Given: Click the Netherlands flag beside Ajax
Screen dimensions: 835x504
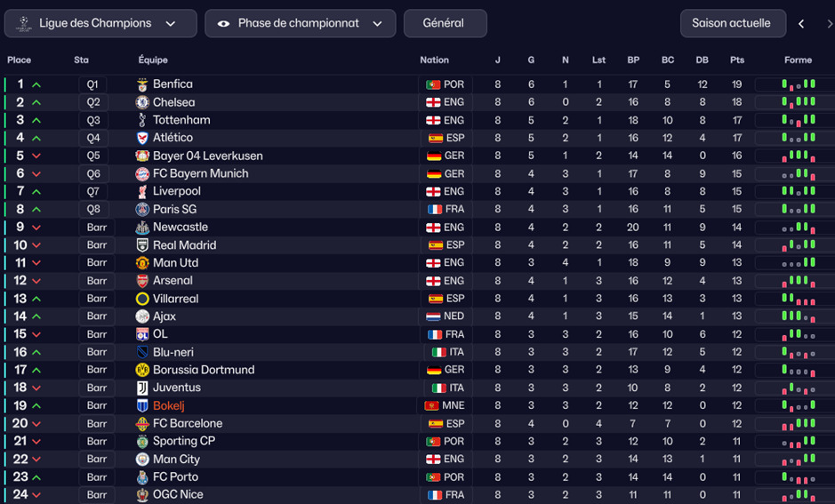Looking at the screenshot, I should point(434,316).
